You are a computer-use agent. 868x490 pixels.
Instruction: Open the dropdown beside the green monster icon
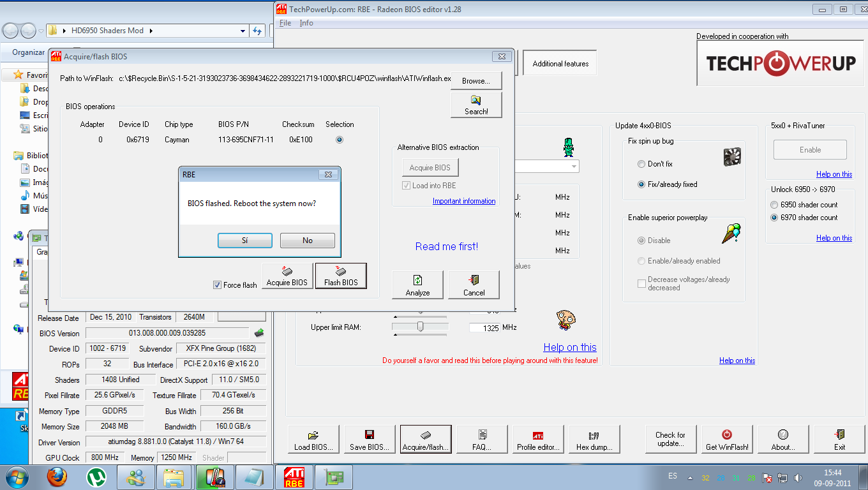point(574,167)
